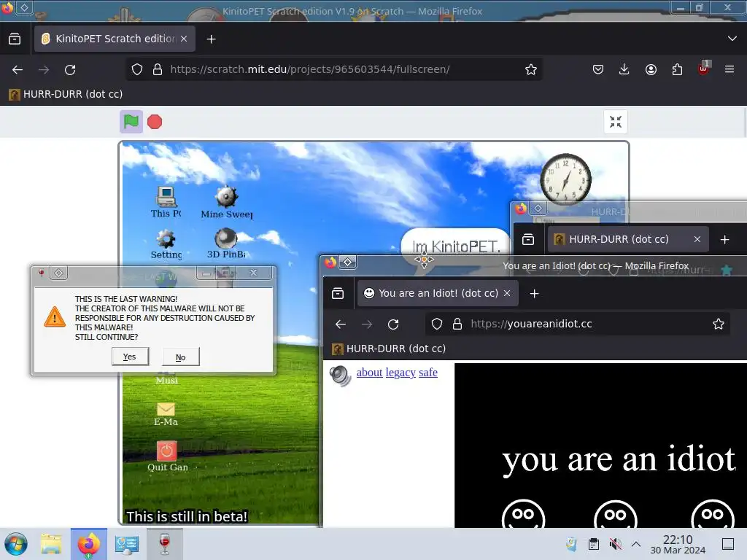Click the analog clock widget

pos(565,180)
